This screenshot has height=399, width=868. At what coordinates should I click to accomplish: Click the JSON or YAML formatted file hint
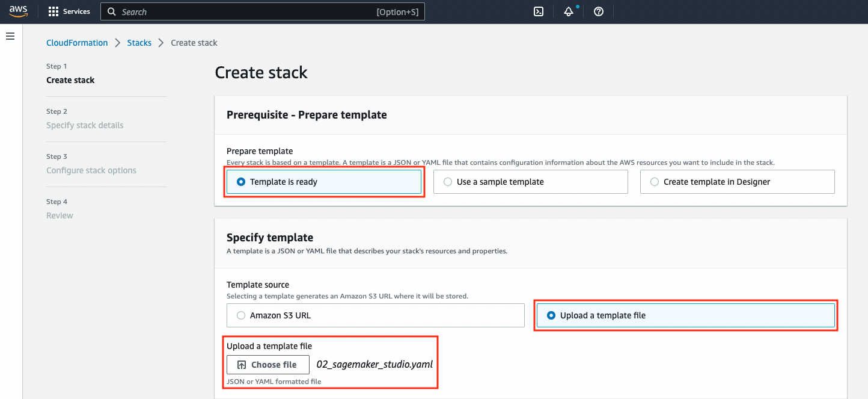point(274,382)
